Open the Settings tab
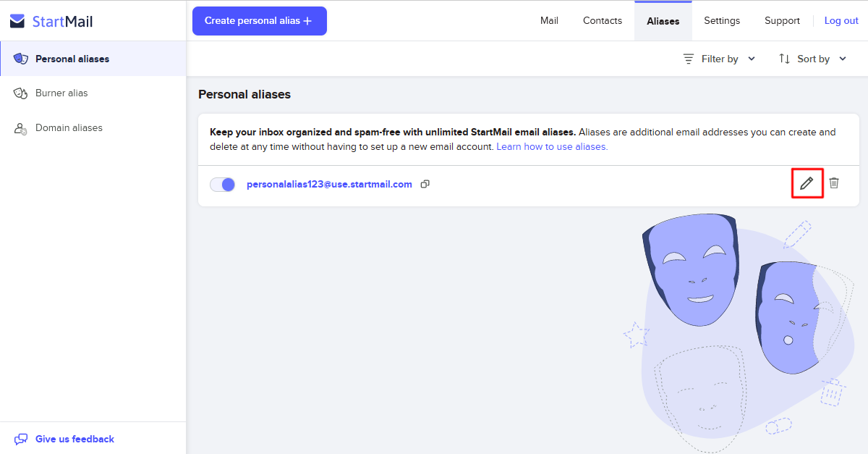Image resolution: width=868 pixels, height=454 pixels. click(x=722, y=20)
